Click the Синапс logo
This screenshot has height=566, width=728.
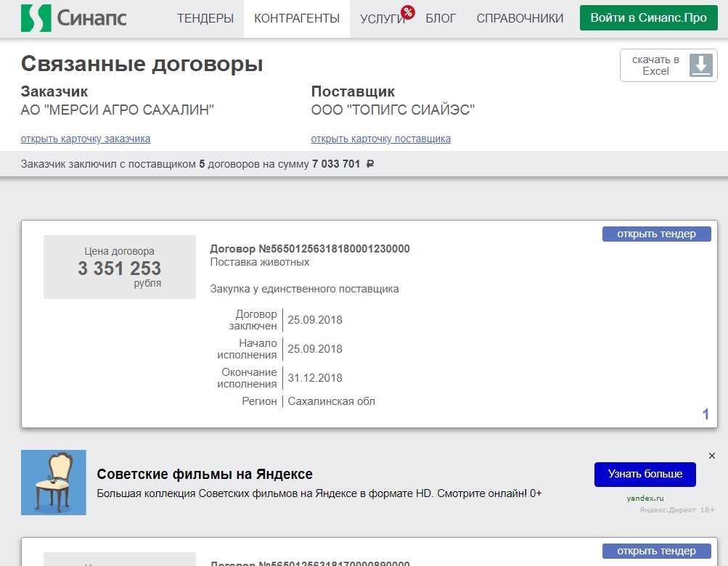[x=73, y=18]
